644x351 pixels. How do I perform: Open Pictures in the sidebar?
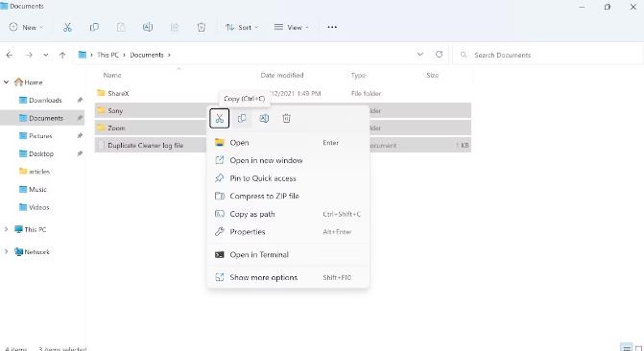(40, 136)
